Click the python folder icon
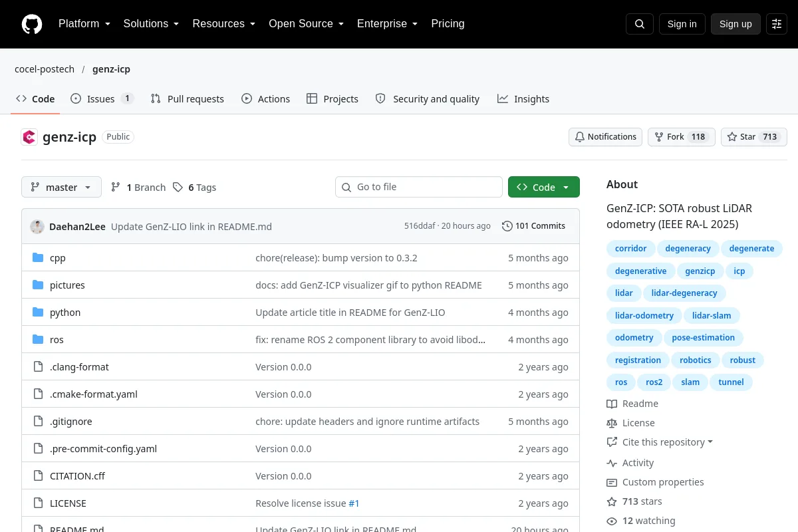The width and height of the screenshot is (798, 532). click(38, 313)
